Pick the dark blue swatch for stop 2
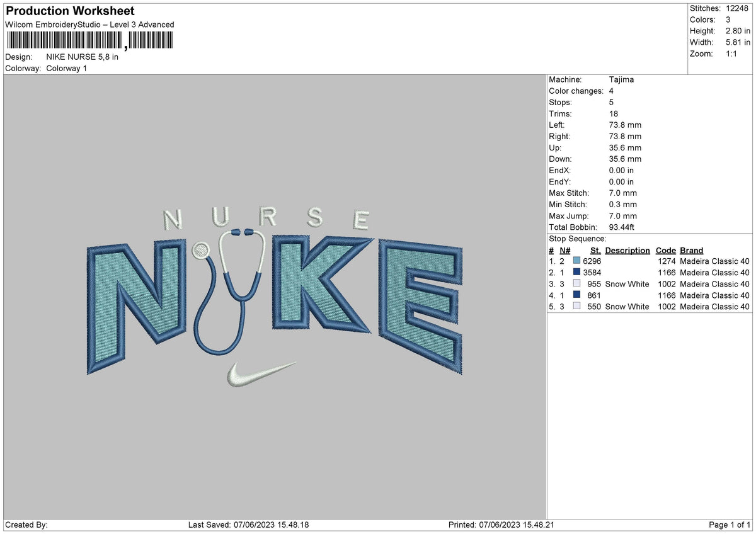The image size is (756, 534). click(x=576, y=272)
